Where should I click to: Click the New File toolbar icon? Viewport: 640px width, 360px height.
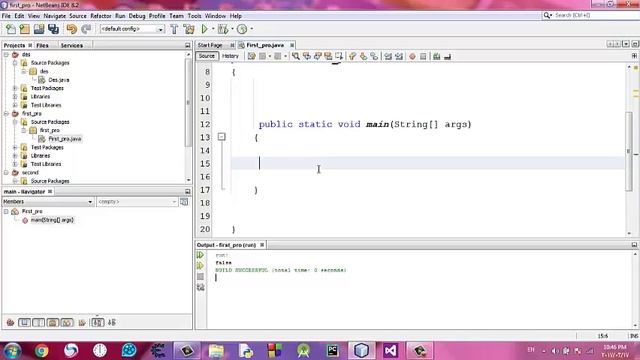(x=11, y=29)
